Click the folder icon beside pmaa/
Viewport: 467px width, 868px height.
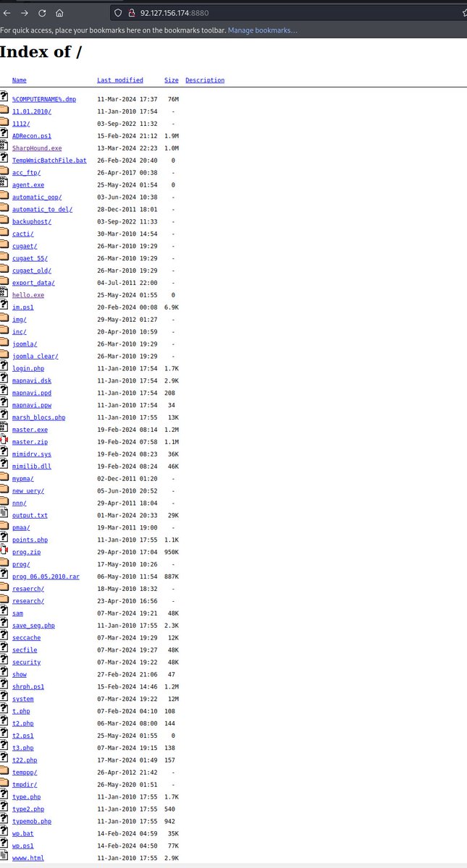pos(4,527)
